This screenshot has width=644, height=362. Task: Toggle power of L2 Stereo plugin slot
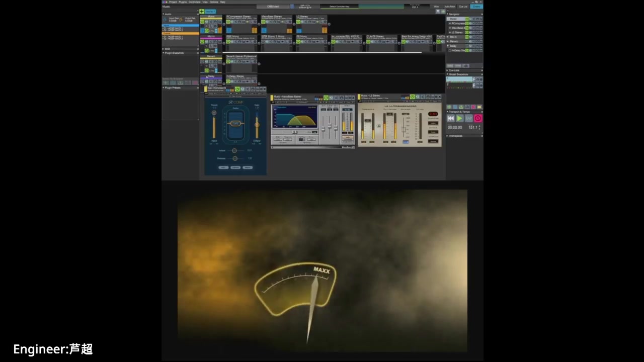click(298, 22)
